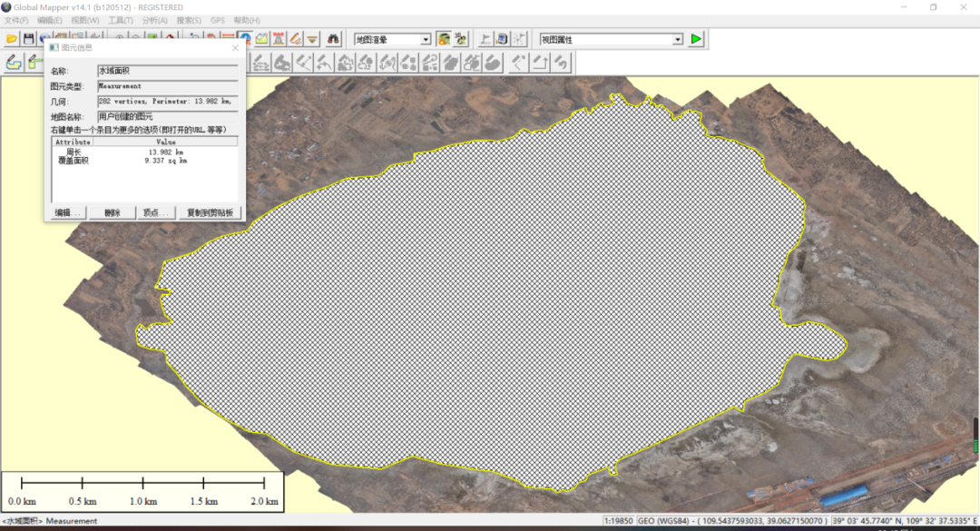Image resolution: width=980 pixels, height=531 pixels.
Task: Click the Save floppy disk icon
Action: coord(29,39)
